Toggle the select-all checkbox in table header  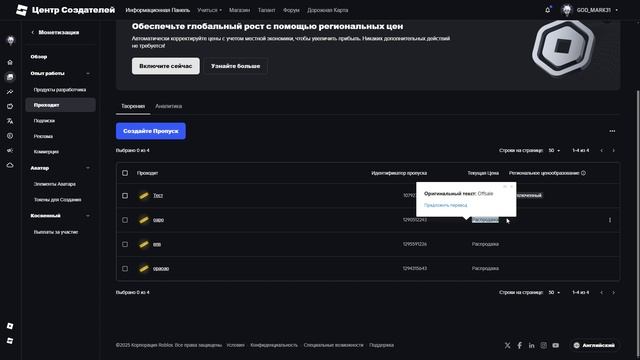point(125,173)
